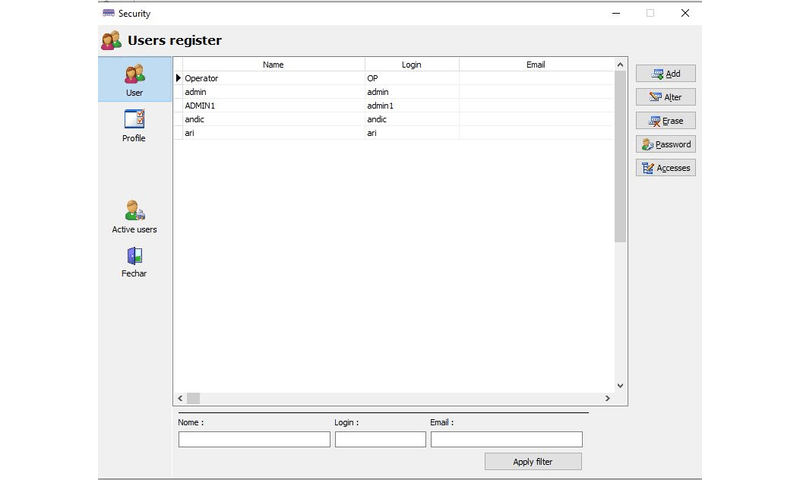Screen dimensions: 800x480
Task: Click the Alter user button
Action: click(665, 97)
